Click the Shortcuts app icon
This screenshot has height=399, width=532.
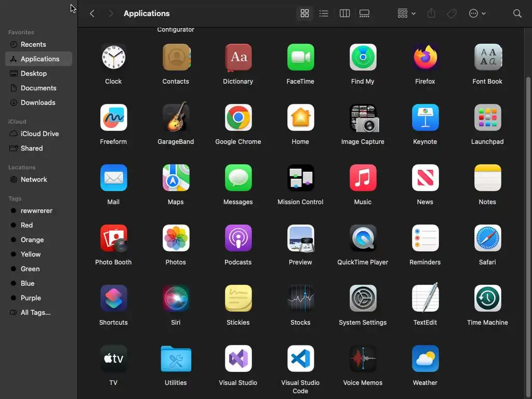113,298
